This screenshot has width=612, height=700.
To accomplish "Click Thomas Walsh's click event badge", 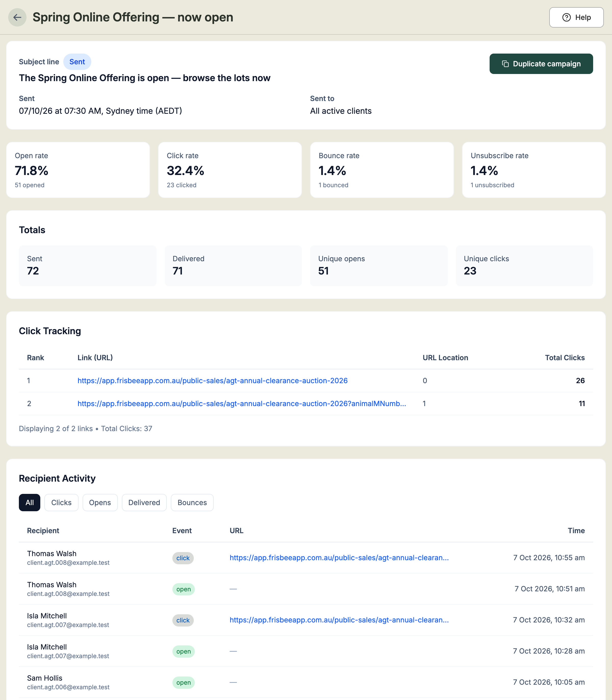I will coord(183,558).
